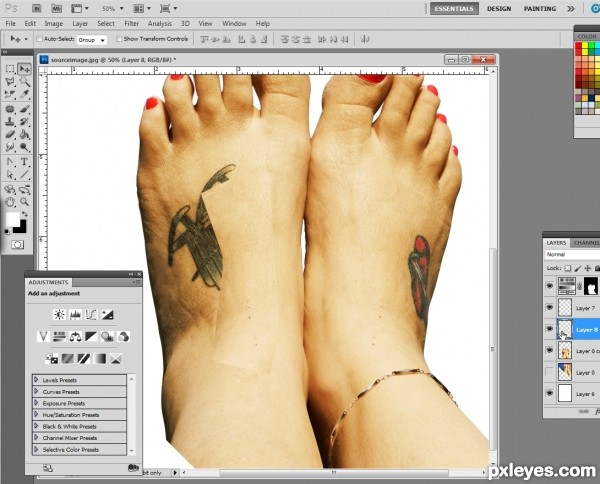Select the Eraser tool

(10, 135)
